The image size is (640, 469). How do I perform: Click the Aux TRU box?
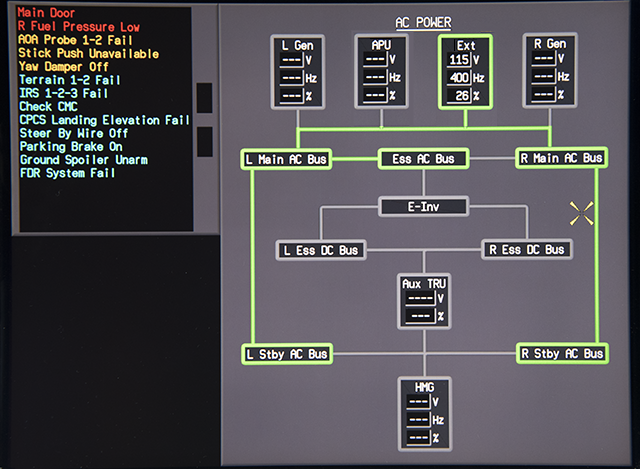pos(424,301)
